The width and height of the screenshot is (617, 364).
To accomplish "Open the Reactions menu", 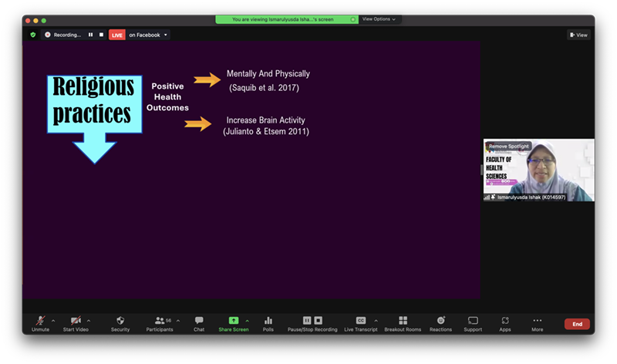I will click(440, 321).
